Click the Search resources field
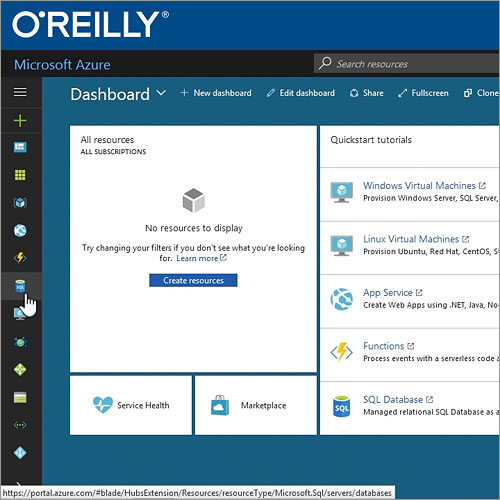This screenshot has height=500, width=500. point(406,63)
